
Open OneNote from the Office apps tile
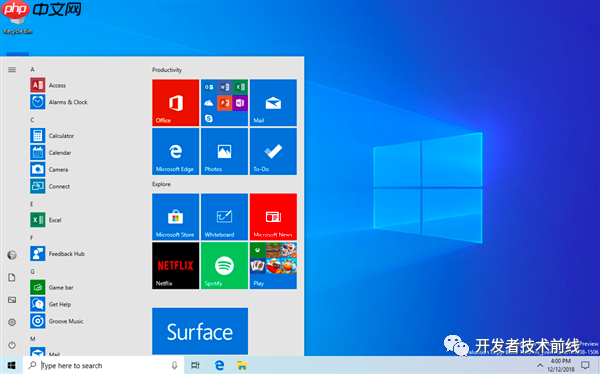coord(240,103)
